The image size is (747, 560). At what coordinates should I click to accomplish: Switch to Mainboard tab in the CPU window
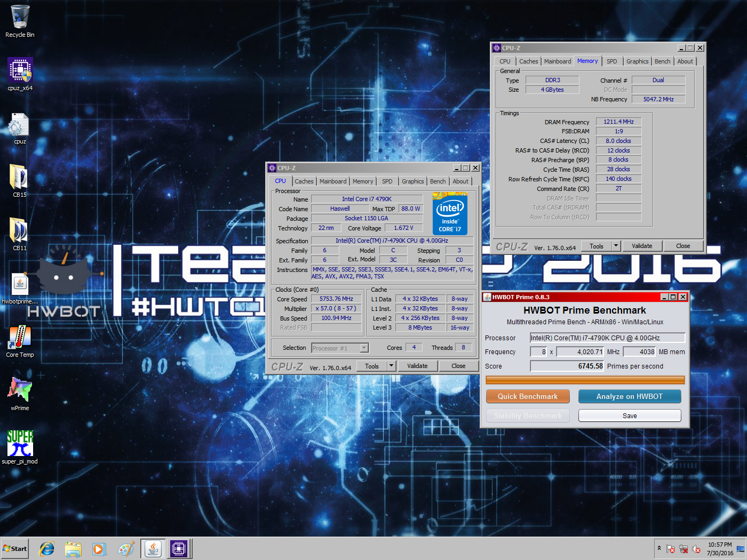(x=333, y=181)
